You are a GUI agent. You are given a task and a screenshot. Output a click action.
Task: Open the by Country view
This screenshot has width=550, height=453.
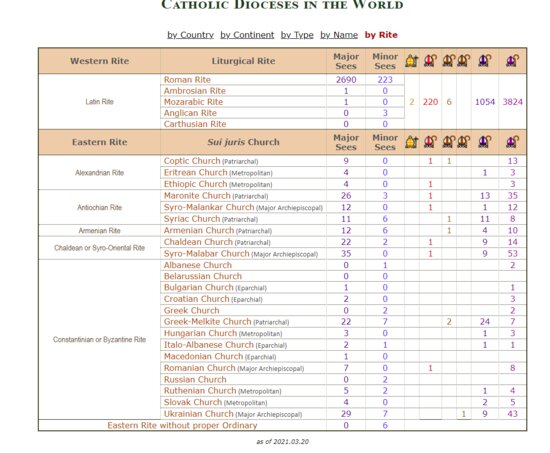[x=190, y=35]
